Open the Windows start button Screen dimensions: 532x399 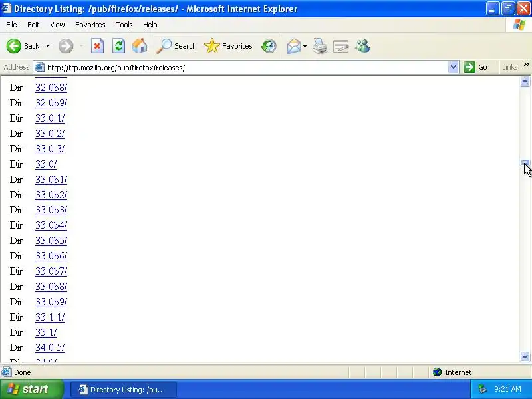tap(31, 389)
